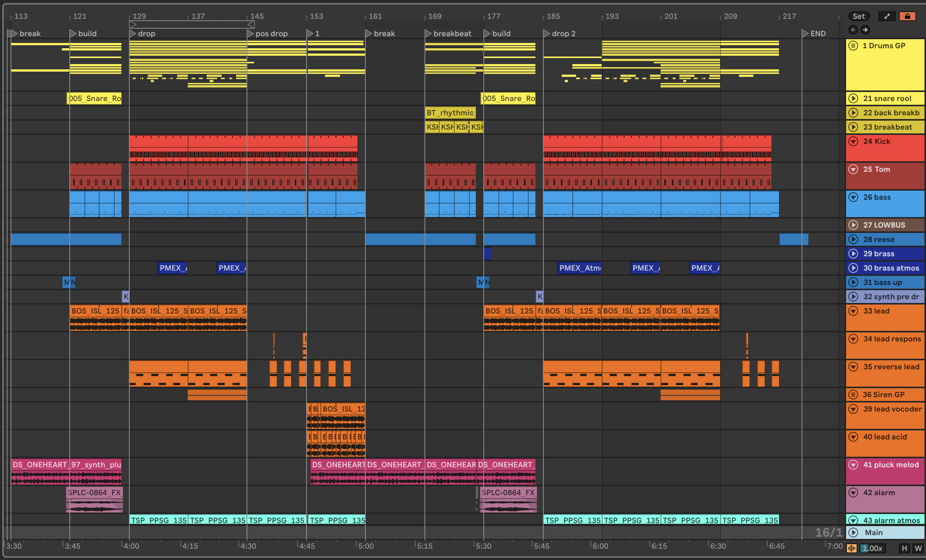
Task: Collapse the 25 Tom track
Action: point(853,169)
